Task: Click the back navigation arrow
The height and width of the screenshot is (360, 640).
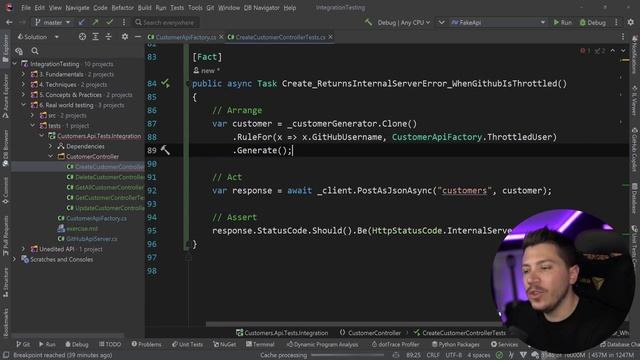Action: [9, 22]
